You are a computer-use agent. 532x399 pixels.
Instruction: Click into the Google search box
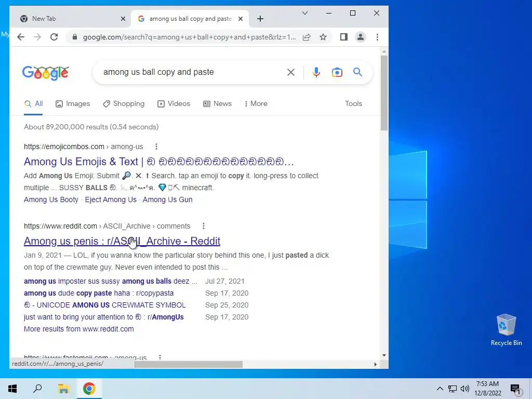click(x=193, y=72)
